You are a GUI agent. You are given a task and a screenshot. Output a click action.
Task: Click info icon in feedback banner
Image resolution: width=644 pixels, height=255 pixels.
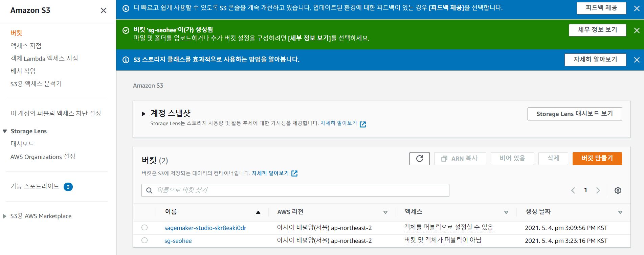pos(126,8)
